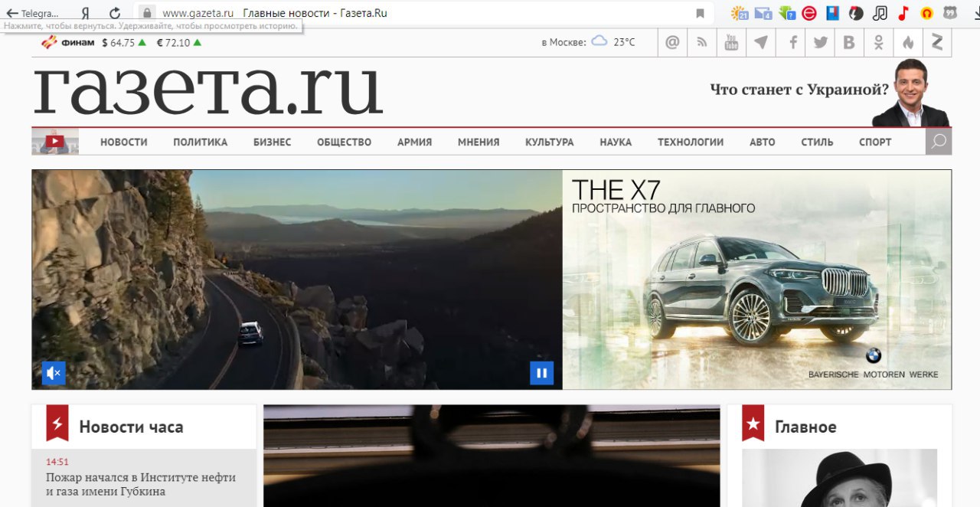This screenshot has width=980, height=507.
Task: Click the padlock site security icon
Action: point(147,13)
